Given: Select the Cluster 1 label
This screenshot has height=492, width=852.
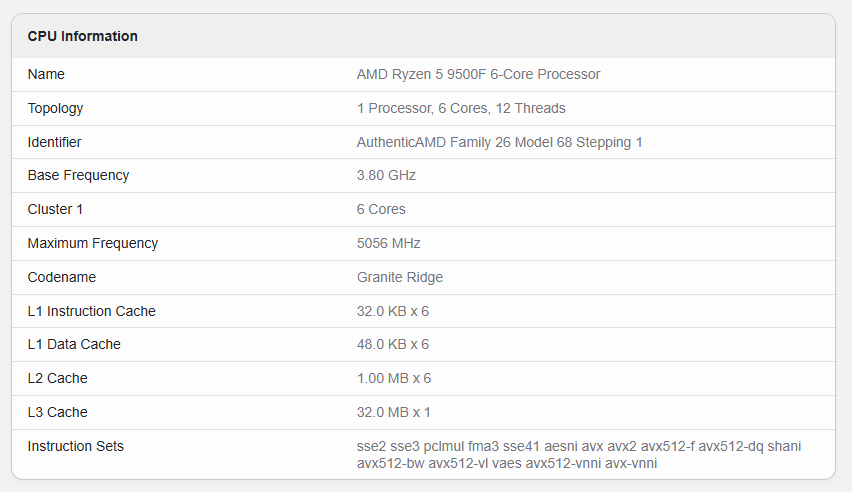Looking at the screenshot, I should pos(55,209).
